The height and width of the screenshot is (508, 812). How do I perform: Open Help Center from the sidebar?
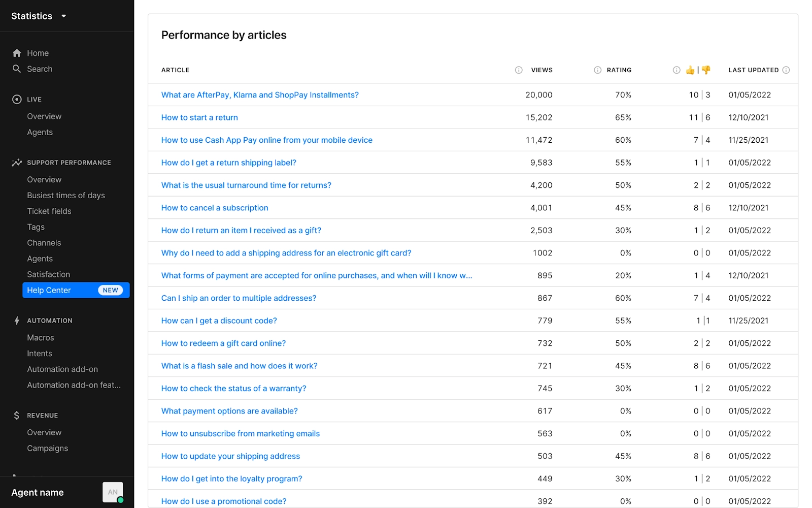pos(48,290)
